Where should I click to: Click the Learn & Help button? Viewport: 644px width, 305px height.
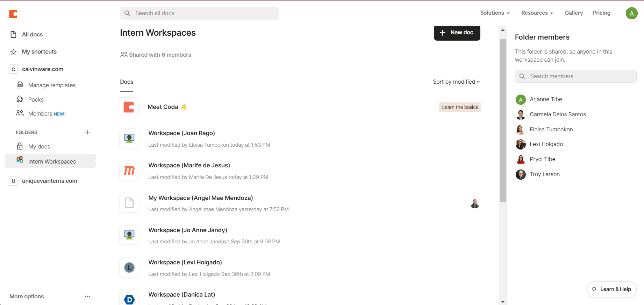[612, 290]
